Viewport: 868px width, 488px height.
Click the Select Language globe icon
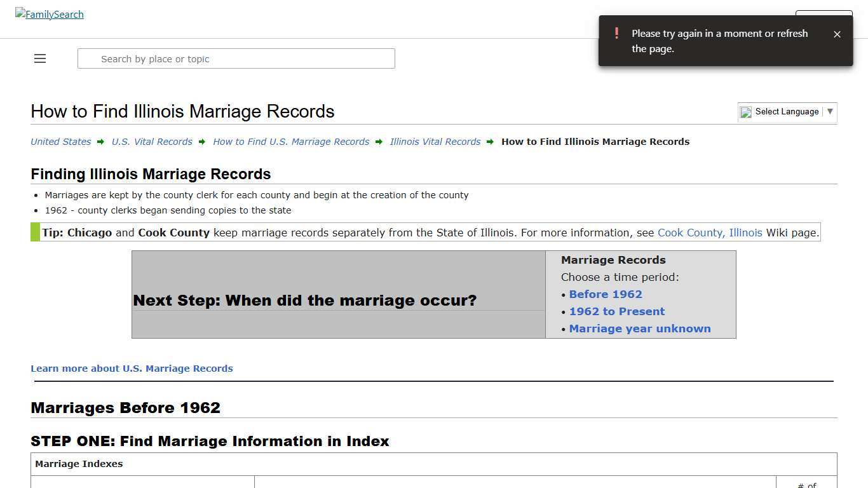(745, 112)
